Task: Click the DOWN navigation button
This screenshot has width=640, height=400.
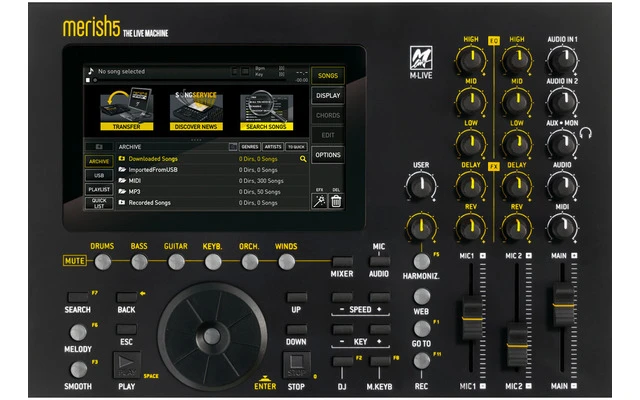Action: [297, 329]
